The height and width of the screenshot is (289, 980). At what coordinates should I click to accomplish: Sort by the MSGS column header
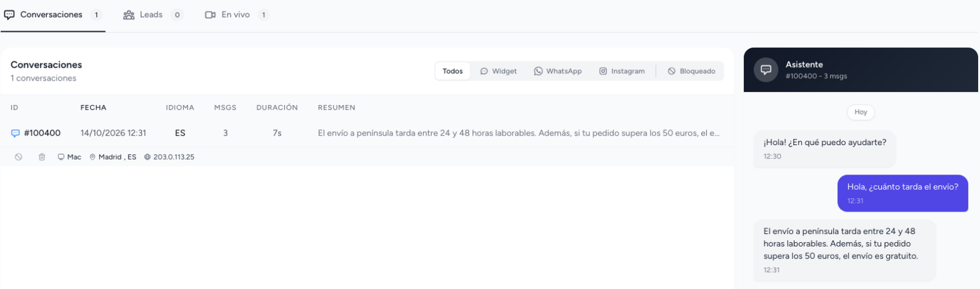226,108
